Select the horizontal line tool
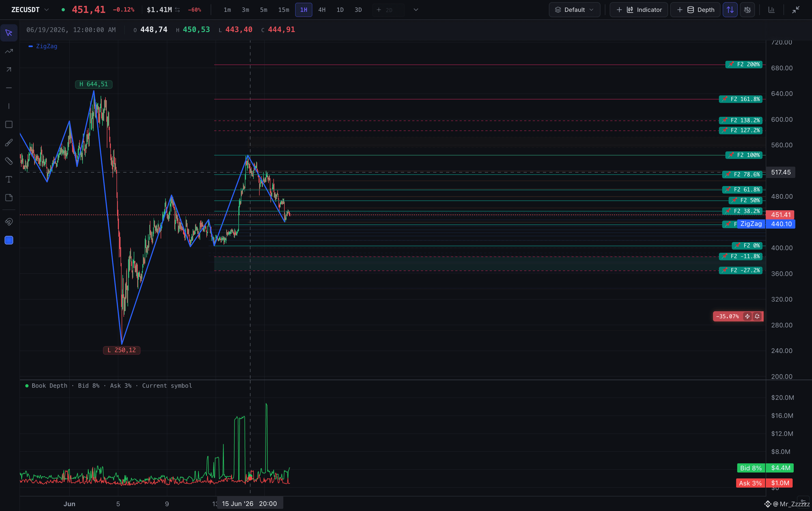The image size is (812, 511). 9,88
